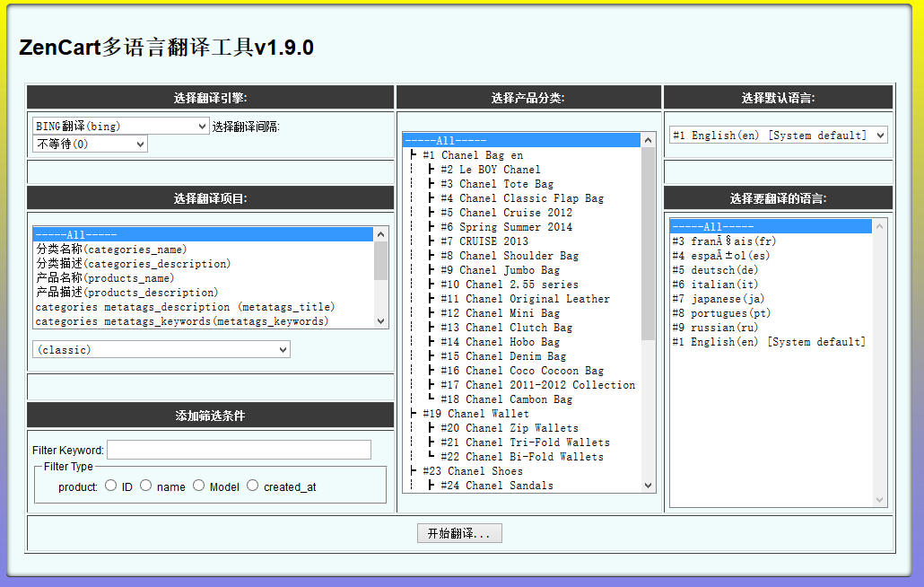Image resolution: width=924 pixels, height=587 pixels.
Task: Select #9 russian(ru) as target language
Action: coord(771,328)
